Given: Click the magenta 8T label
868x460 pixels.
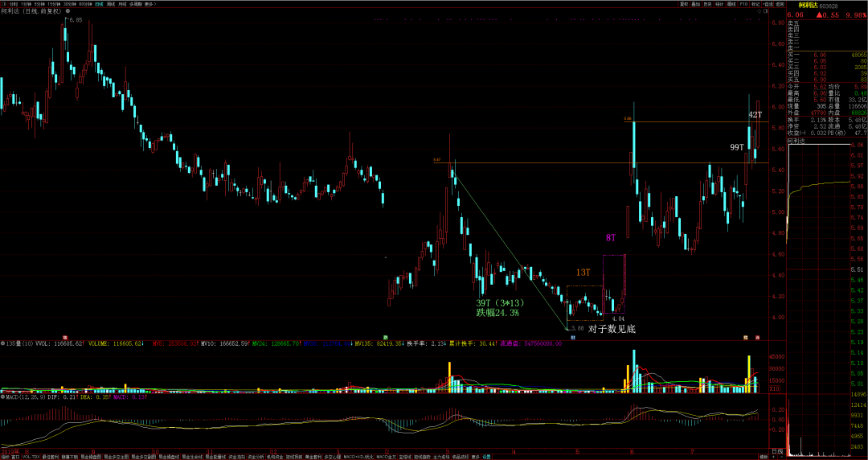Looking at the screenshot, I should point(611,238).
